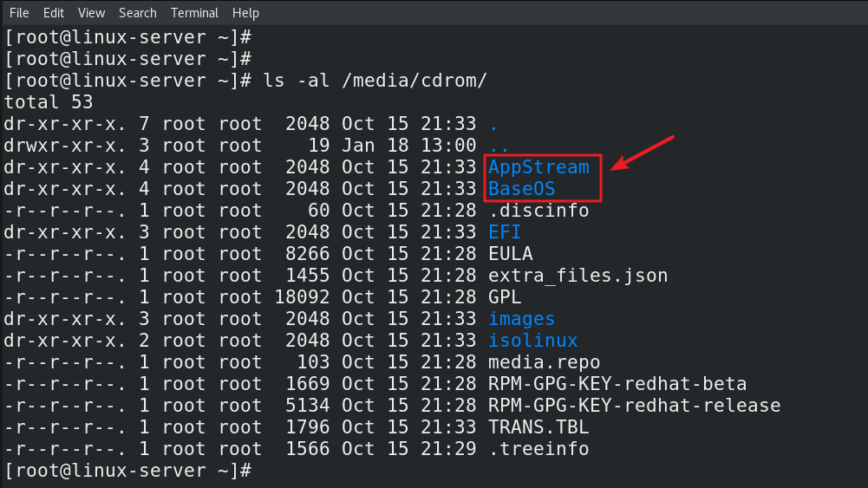The height and width of the screenshot is (488, 868).
Task: Click the EFI directory name
Action: 505,231
